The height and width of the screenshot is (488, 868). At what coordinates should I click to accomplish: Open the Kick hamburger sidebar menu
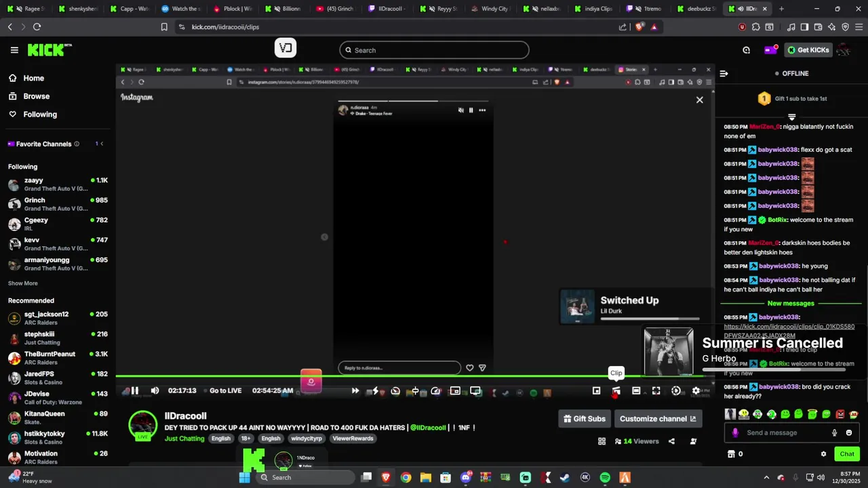pos(14,50)
